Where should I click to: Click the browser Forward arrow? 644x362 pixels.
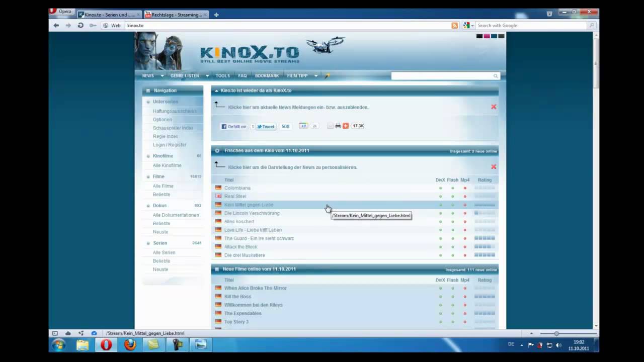pos(68,25)
